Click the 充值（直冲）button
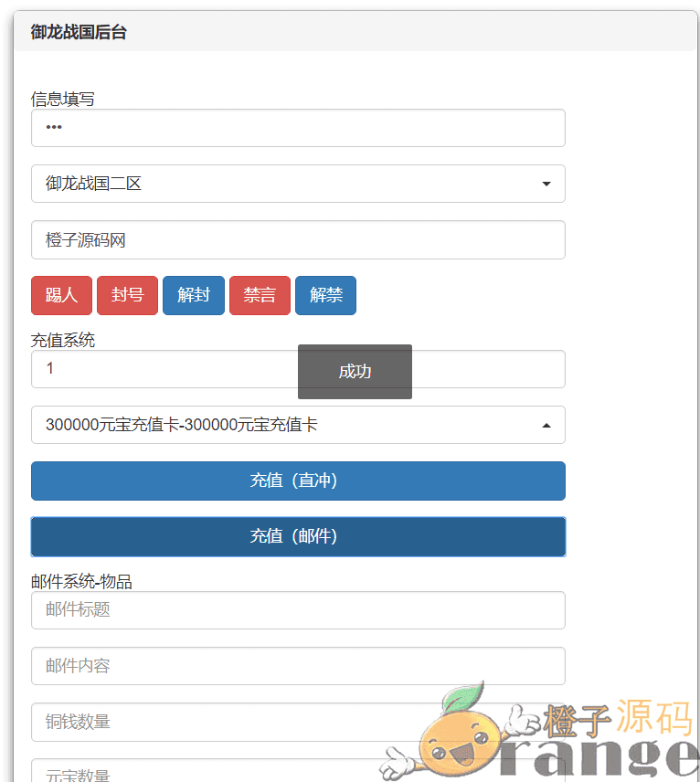Viewport: 700px width, 782px height. (298, 481)
